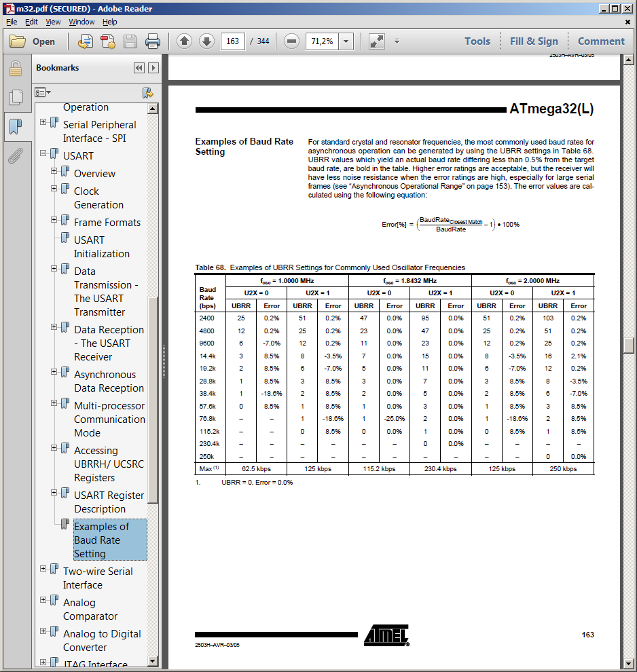The height and width of the screenshot is (672, 637).
Task: Expand the Clock Generation bookmark
Action: (54, 189)
